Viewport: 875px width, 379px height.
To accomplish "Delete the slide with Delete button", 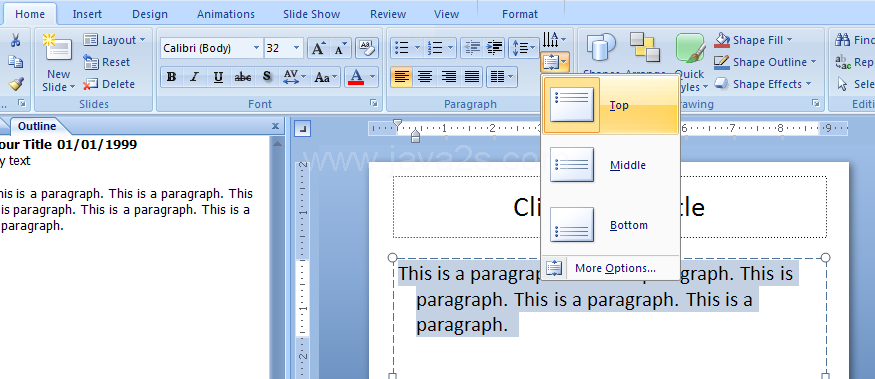I will tap(109, 84).
